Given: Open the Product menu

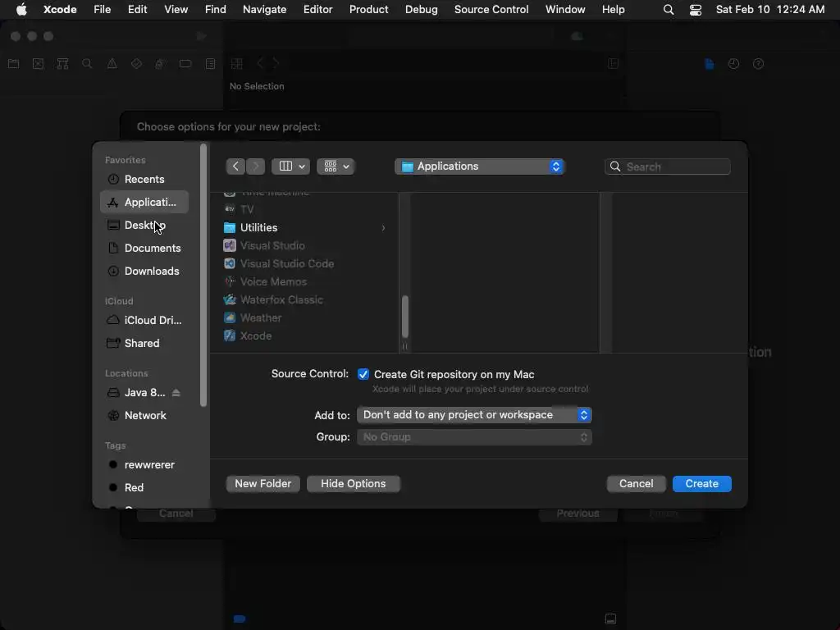Looking at the screenshot, I should (x=368, y=10).
